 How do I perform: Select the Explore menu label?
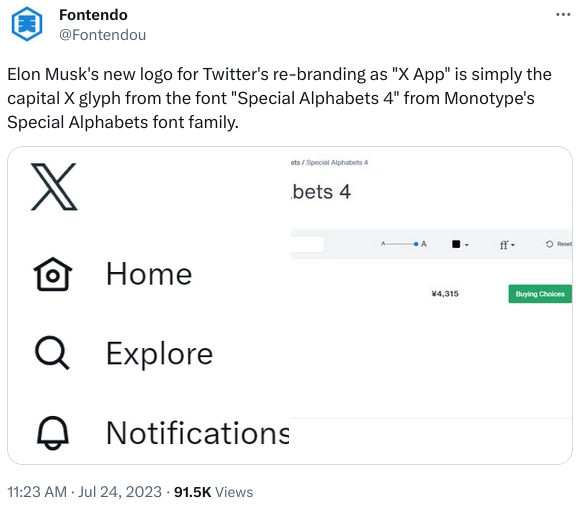point(160,354)
